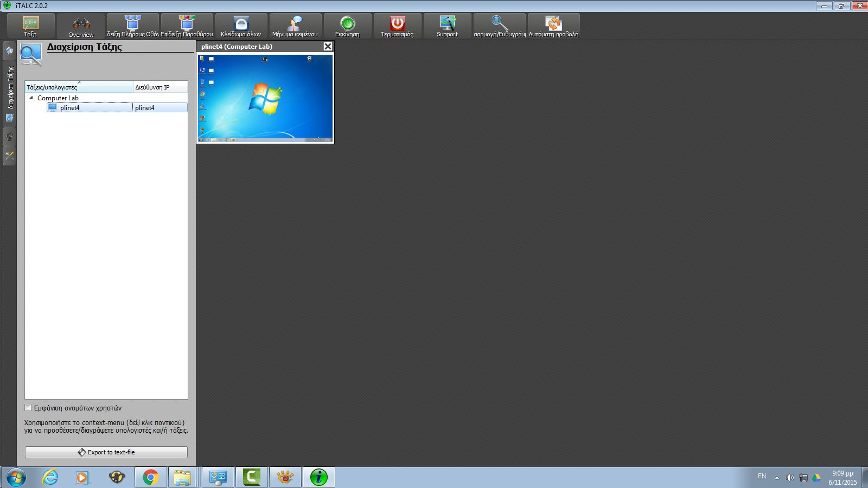Open the Support tool
Viewport: 868px width, 488px height.
pos(447,26)
